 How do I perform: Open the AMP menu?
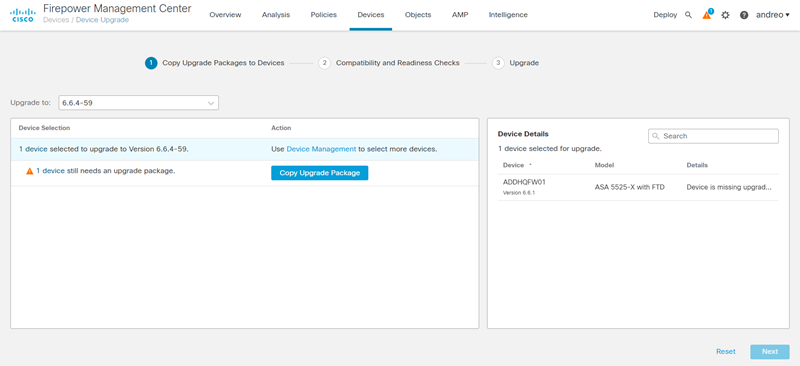pyautogui.click(x=460, y=15)
